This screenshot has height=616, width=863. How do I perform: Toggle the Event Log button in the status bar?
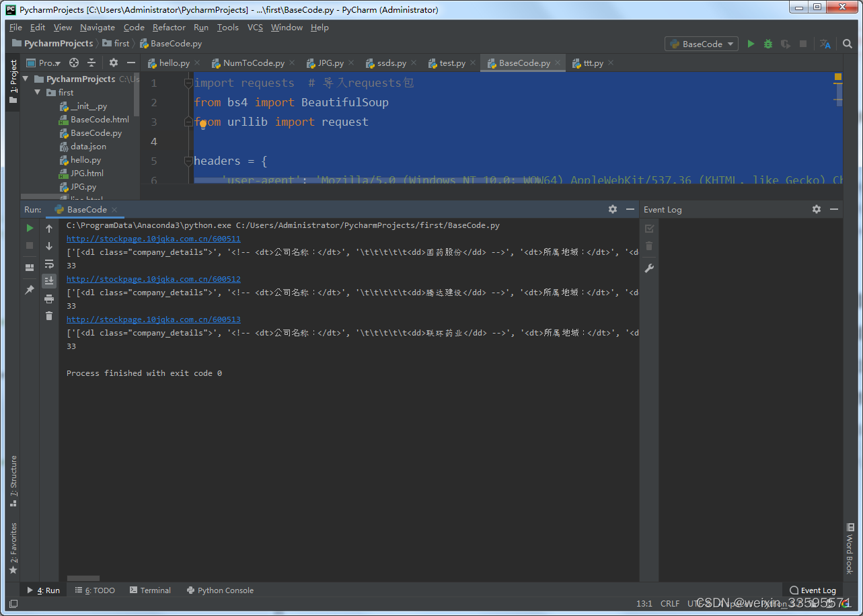[x=813, y=590]
